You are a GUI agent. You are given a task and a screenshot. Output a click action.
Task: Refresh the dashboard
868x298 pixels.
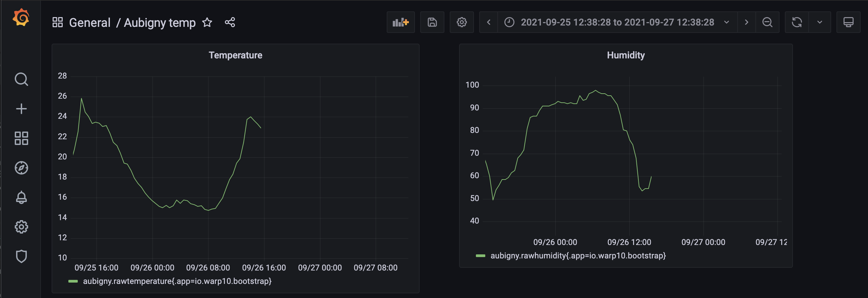797,22
